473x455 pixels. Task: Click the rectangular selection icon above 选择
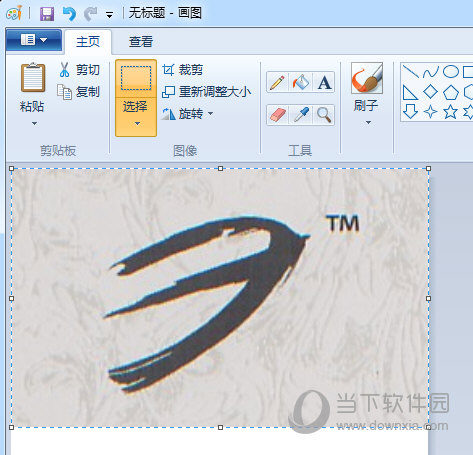coord(136,78)
